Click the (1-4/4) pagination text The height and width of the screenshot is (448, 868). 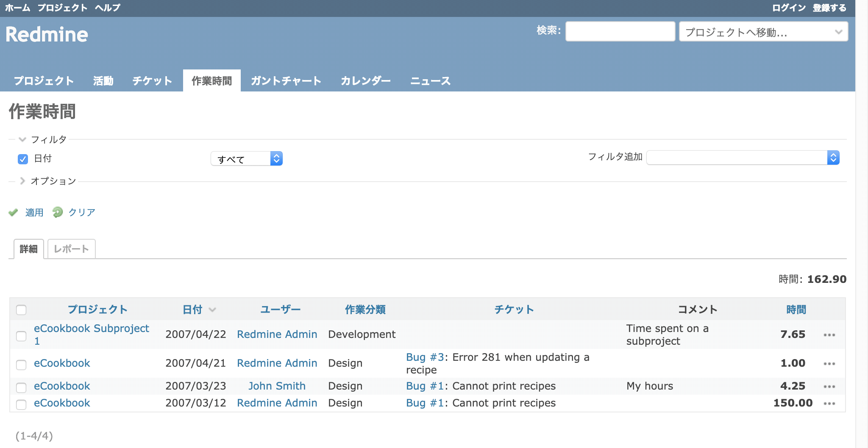pos(34,436)
